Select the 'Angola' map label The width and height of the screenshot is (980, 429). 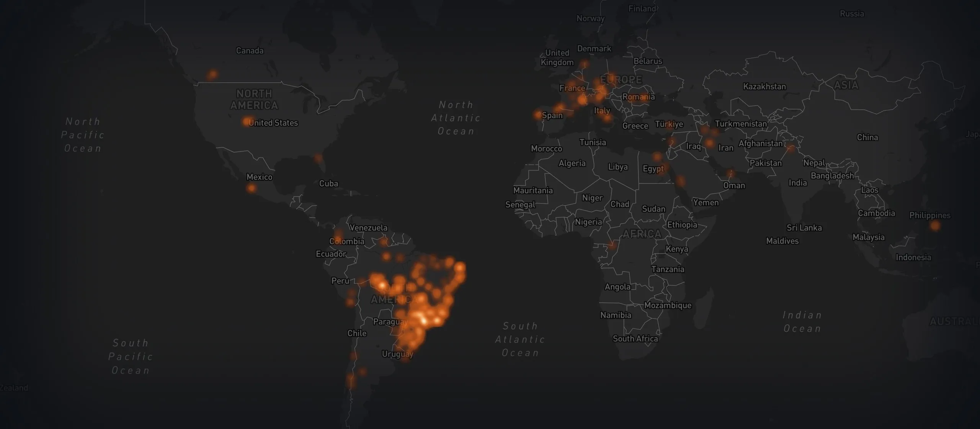point(617,287)
